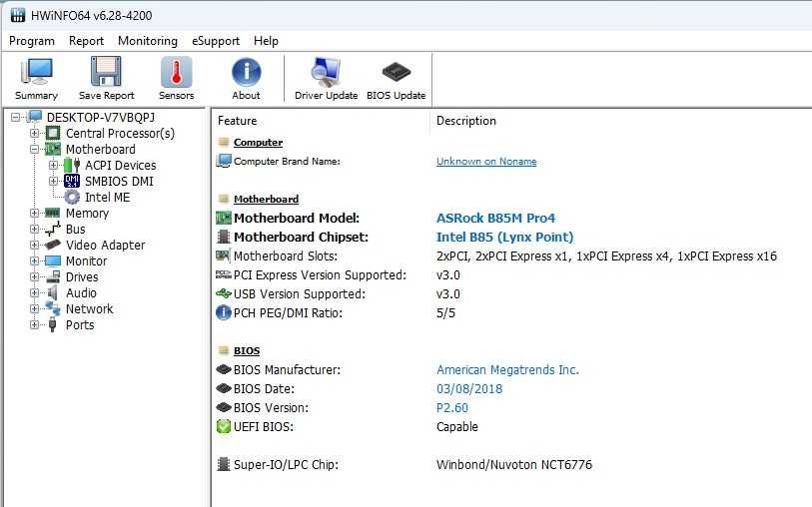Click the BIOS version P2.60 value
812x507 pixels.
[x=452, y=407]
